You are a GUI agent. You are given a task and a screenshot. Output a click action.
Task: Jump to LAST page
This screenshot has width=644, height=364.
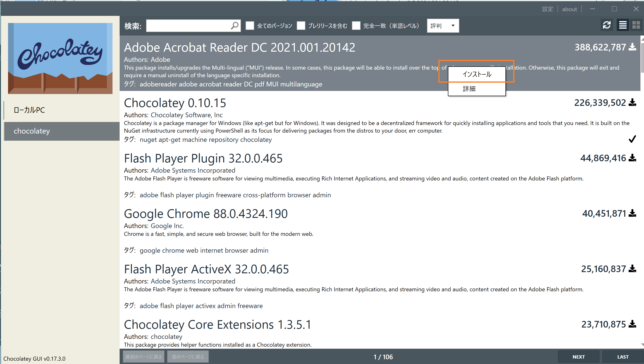(623, 357)
